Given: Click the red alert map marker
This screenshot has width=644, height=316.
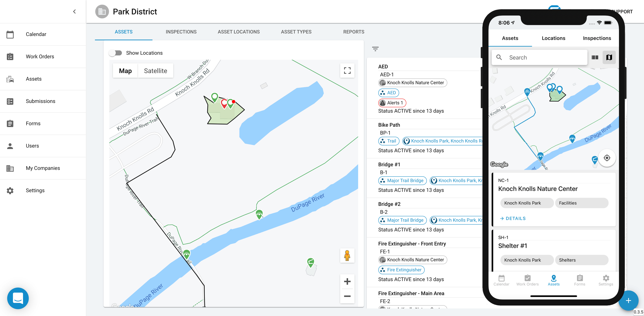Looking at the screenshot, I should pos(224,103).
